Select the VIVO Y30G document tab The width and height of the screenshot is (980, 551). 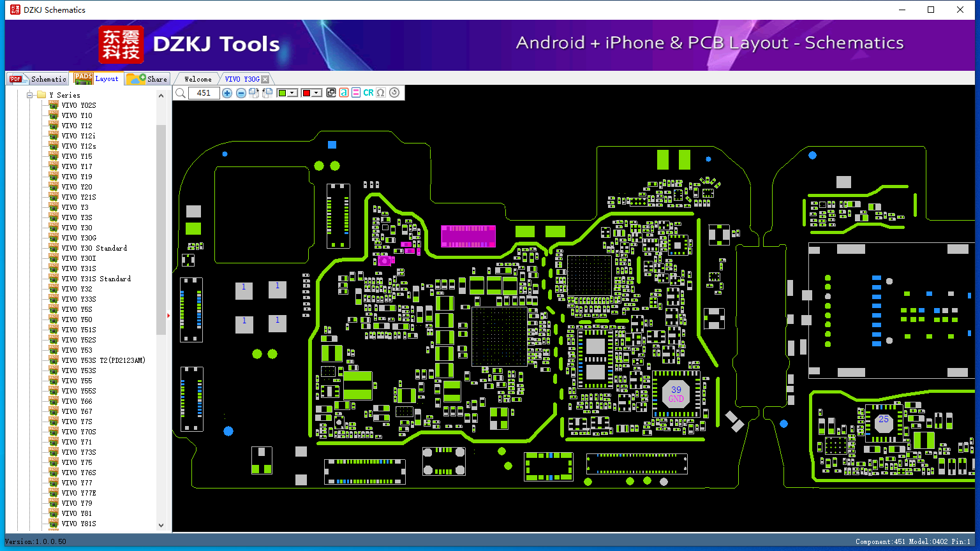pos(242,79)
